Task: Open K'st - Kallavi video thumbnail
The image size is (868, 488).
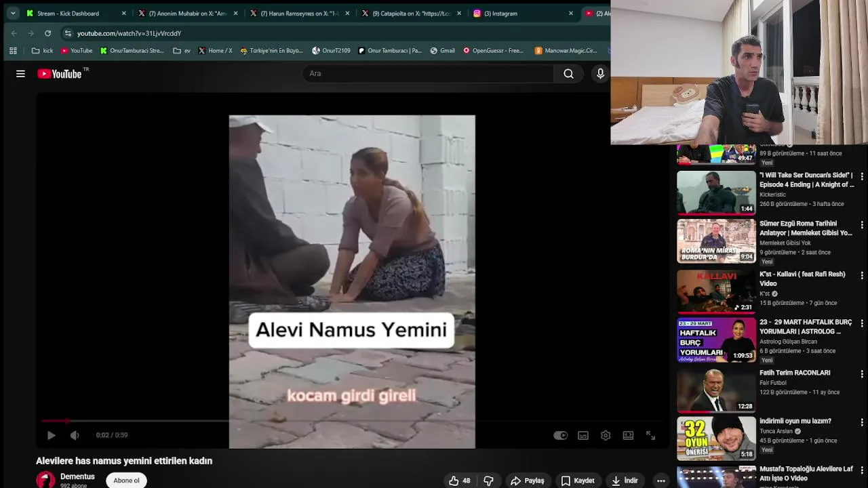Action: pyautogui.click(x=716, y=291)
